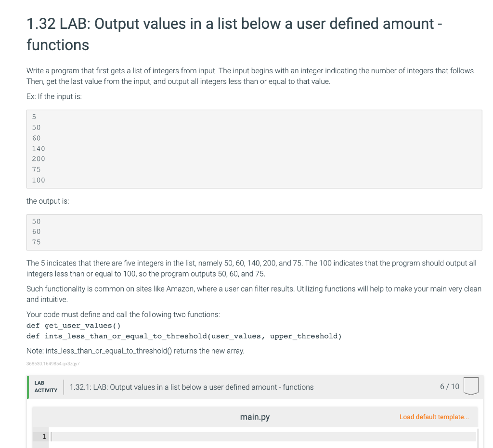Click the Ex: If the input is label
The width and height of the screenshot is (493, 448).
(53, 96)
